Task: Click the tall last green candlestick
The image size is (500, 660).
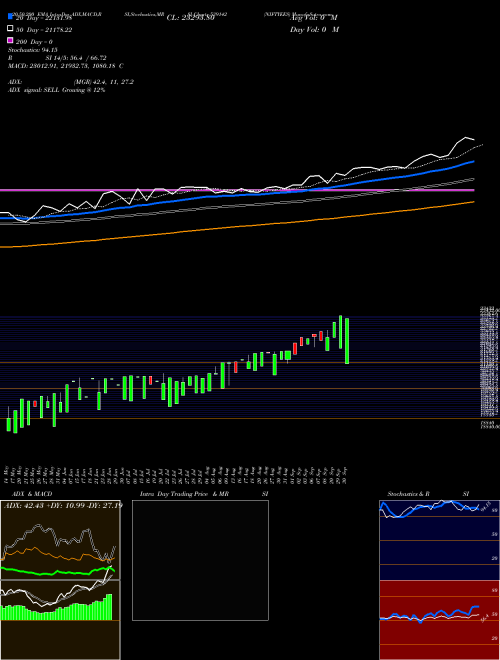Action: (347, 341)
